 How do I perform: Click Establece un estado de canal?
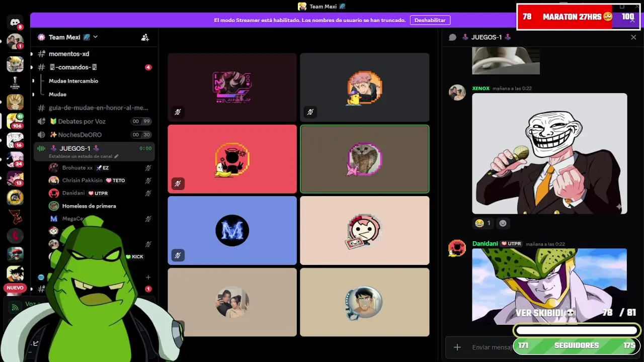pyautogui.click(x=84, y=156)
